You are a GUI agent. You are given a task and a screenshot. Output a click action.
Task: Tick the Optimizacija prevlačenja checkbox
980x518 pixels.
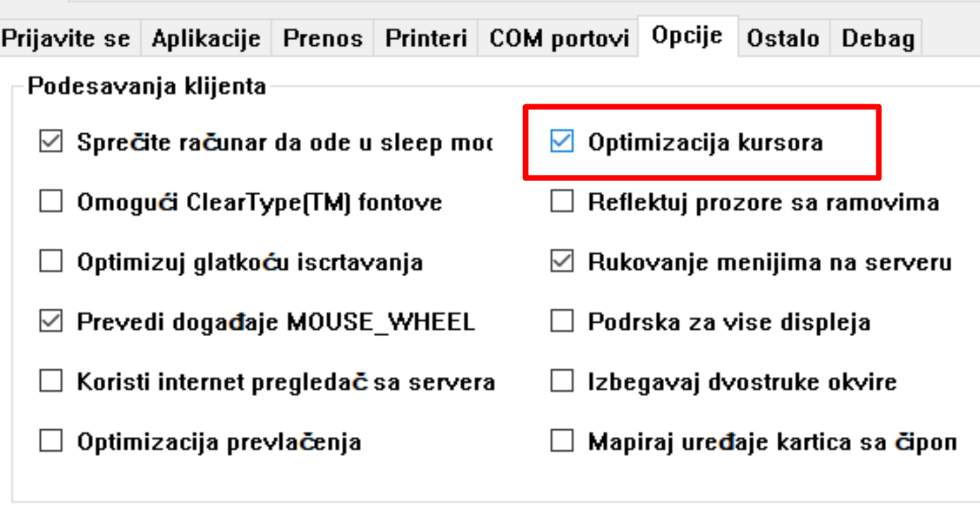(51, 442)
